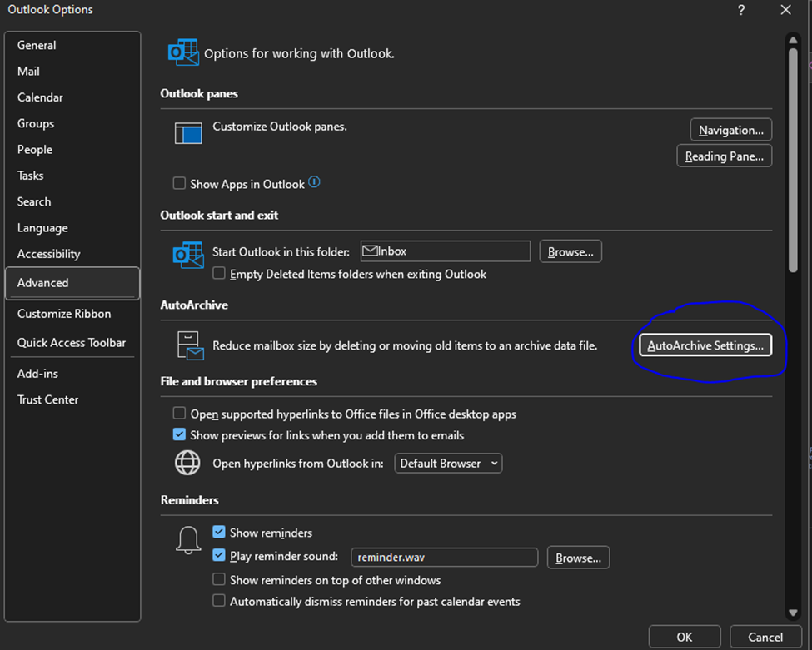The height and width of the screenshot is (650, 812).
Task: Open AutoArchive Settings
Action: [x=705, y=345]
